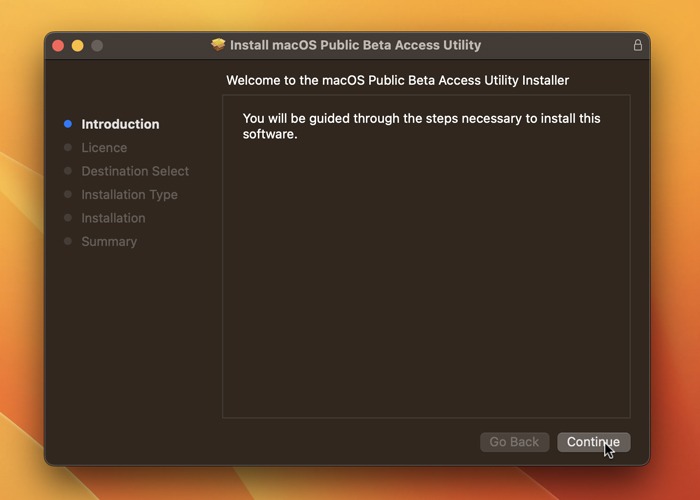This screenshot has width=700, height=500.
Task: Select the Summary step in sidebar
Action: click(x=109, y=242)
